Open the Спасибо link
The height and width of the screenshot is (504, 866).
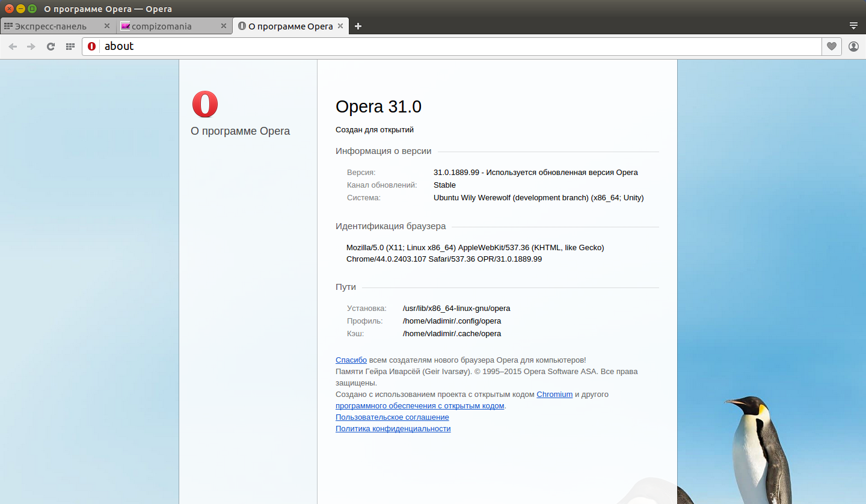(x=351, y=360)
